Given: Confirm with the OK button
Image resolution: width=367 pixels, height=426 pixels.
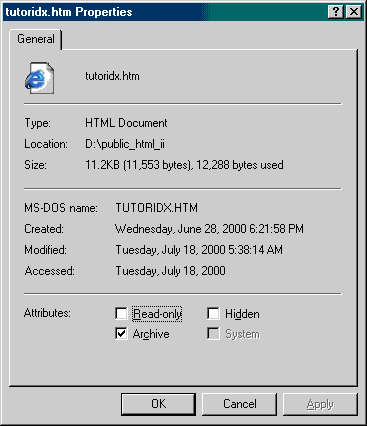Looking at the screenshot, I should coord(158,404).
